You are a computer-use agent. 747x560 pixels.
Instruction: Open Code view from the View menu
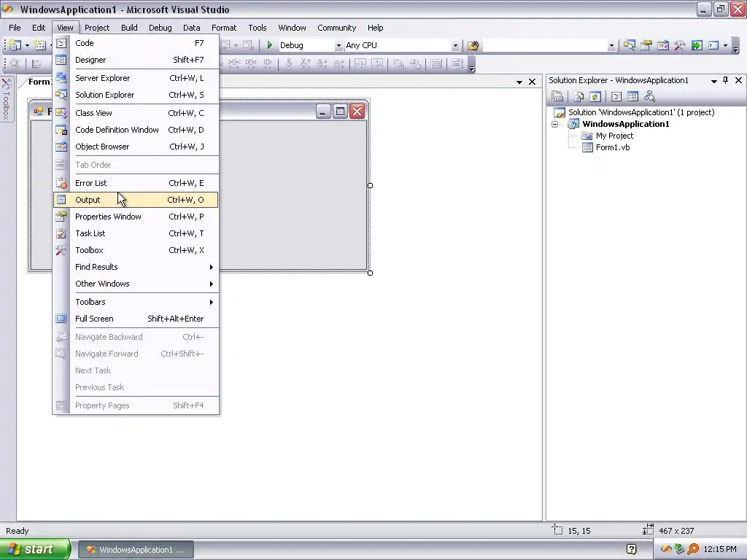[x=136, y=43]
